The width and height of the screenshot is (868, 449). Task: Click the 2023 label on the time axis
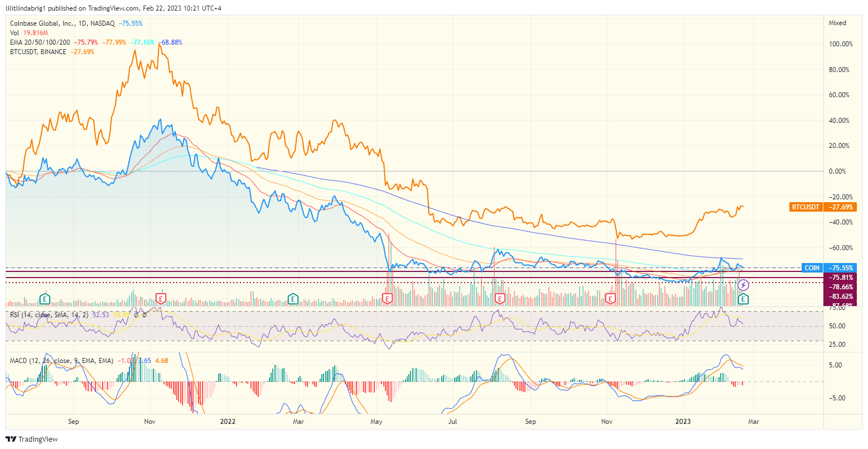684,422
